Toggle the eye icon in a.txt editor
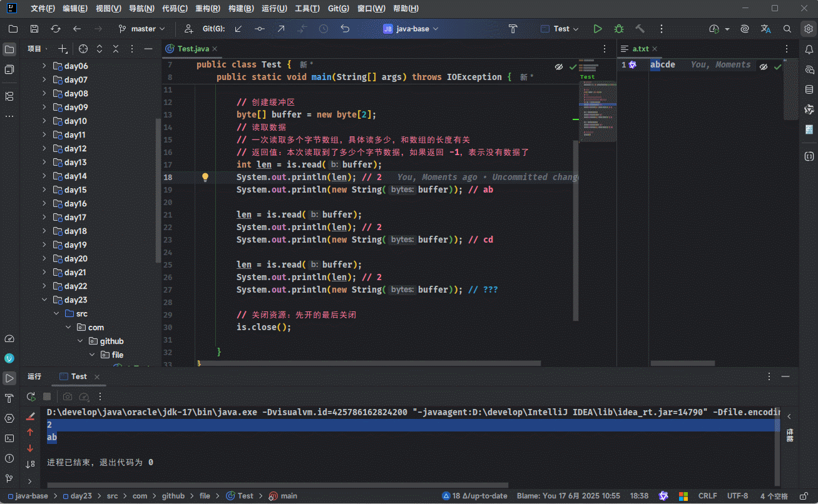The image size is (818, 504). (x=763, y=66)
